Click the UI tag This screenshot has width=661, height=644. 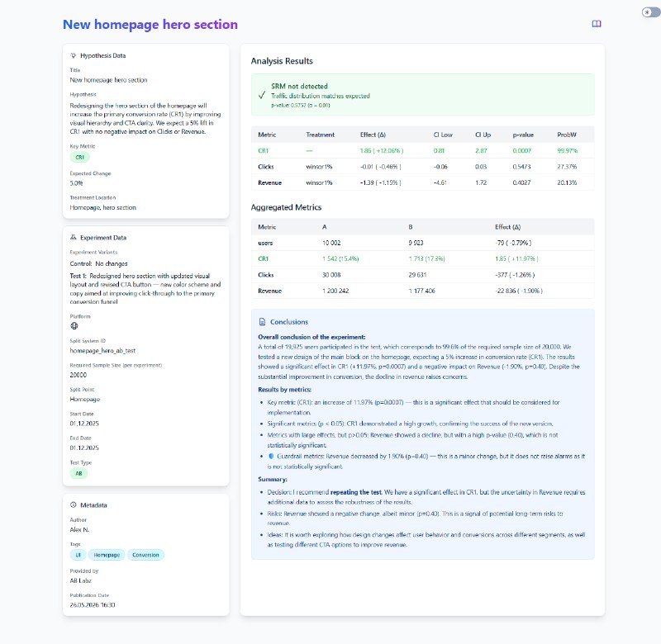(x=78, y=555)
